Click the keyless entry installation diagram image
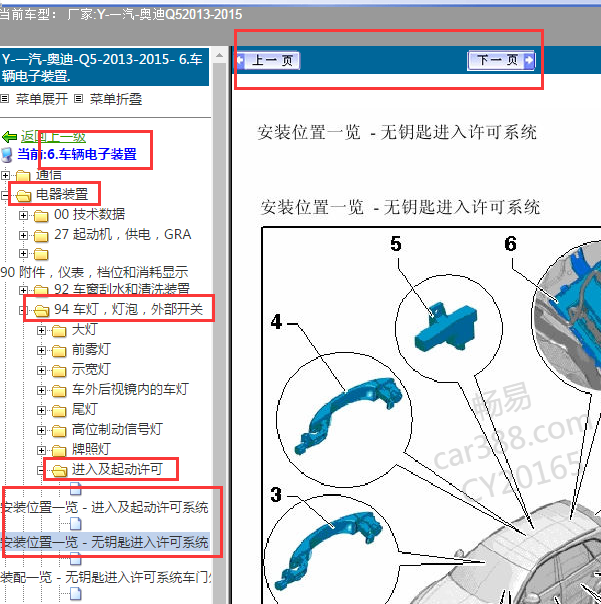This screenshot has width=601, height=604. pos(431,415)
